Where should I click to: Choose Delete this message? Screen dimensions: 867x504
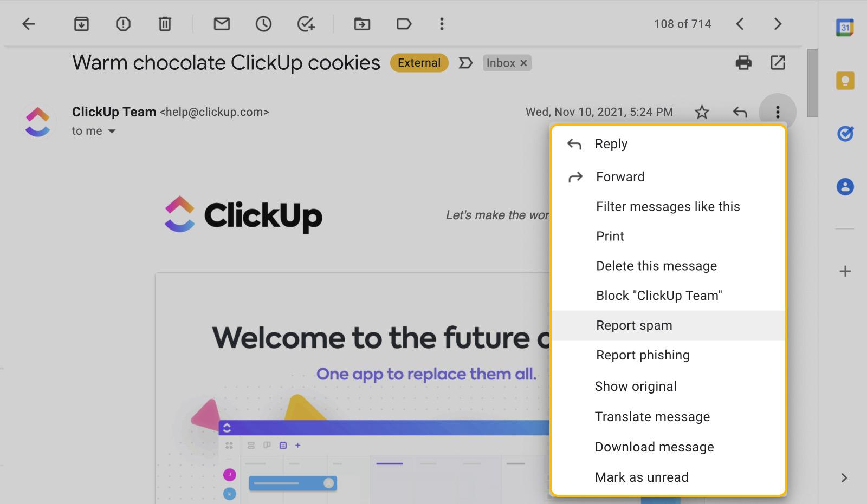(x=668, y=266)
